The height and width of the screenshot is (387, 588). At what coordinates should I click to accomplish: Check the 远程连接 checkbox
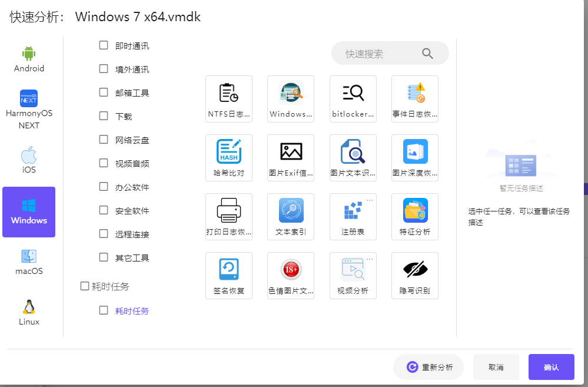click(104, 233)
